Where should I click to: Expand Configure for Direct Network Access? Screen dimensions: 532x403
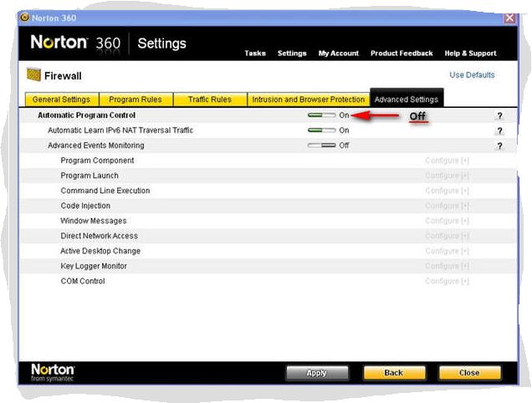pyautogui.click(x=447, y=236)
